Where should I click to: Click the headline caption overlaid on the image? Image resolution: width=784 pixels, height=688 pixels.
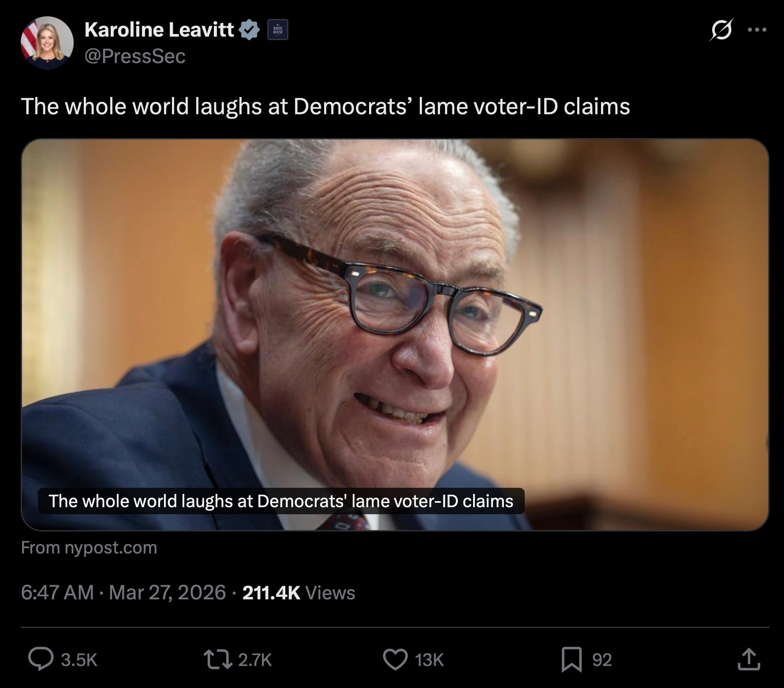[x=281, y=501]
